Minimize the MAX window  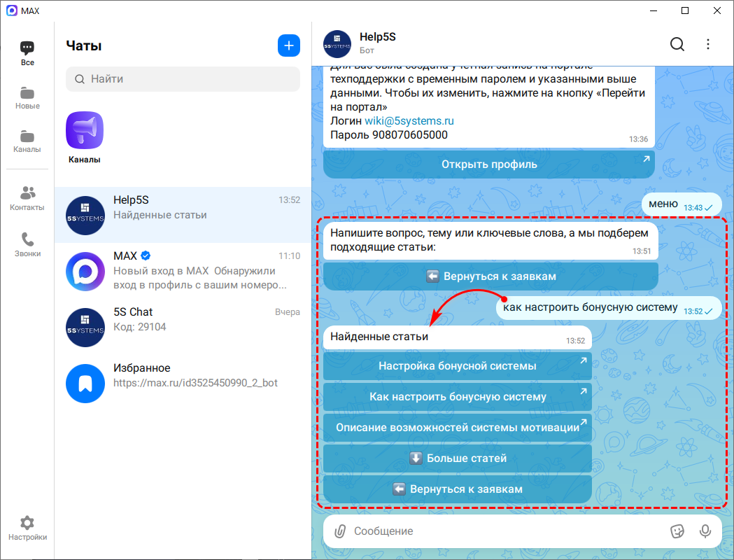pyautogui.click(x=653, y=10)
